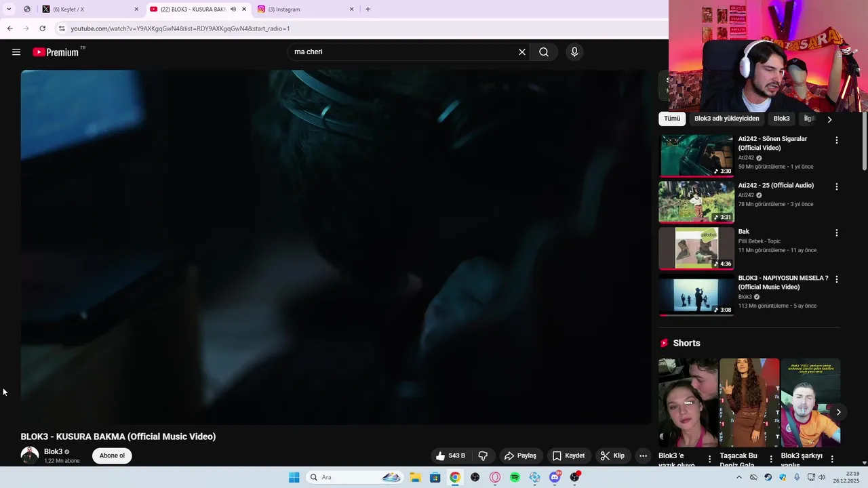Open Blok3 channel avatar
The image size is (868, 488).
pos(30,455)
